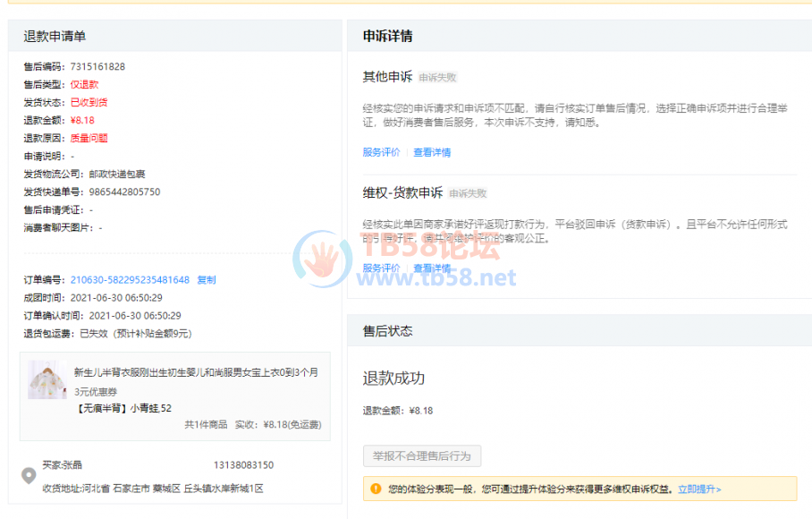Open 服务评价 under 维权-货款申诉
Viewport: 812px width, 519px height.
tap(381, 268)
